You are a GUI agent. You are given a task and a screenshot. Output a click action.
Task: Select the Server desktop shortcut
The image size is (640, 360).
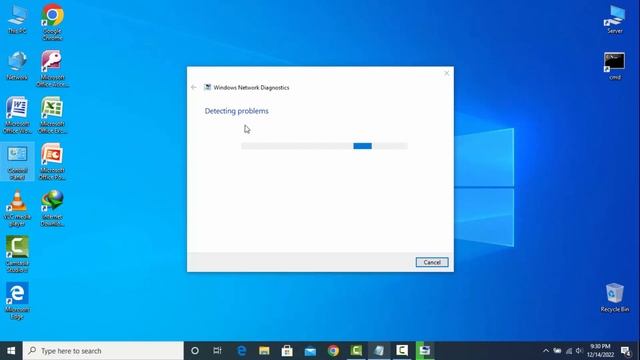click(x=615, y=20)
